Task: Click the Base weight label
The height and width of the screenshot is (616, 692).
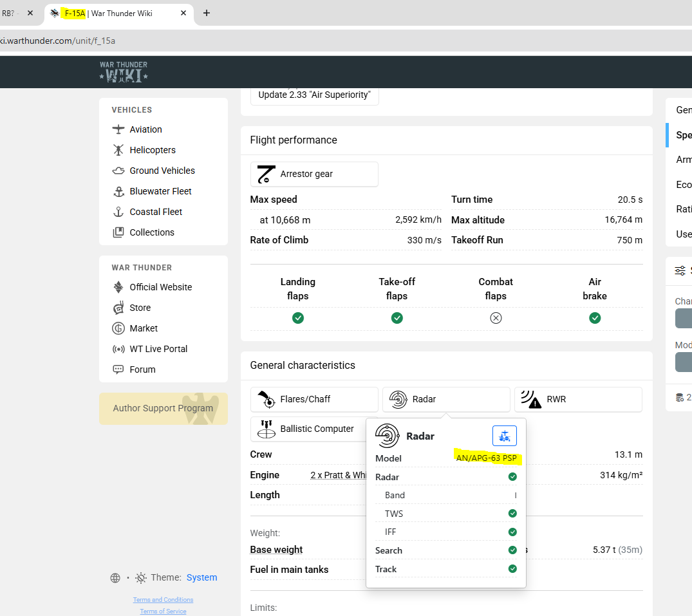Action: pyautogui.click(x=276, y=549)
